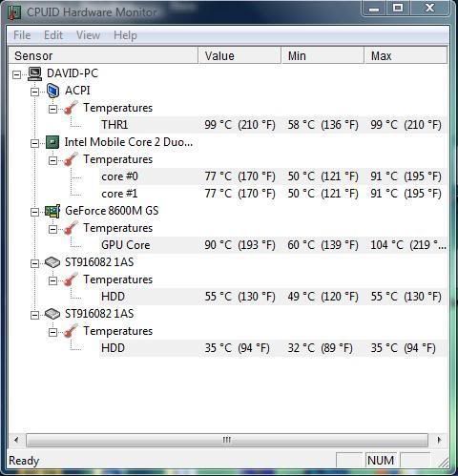Collapse Temperatures under ACPI
This screenshot has height=476, width=458.
coord(53,109)
